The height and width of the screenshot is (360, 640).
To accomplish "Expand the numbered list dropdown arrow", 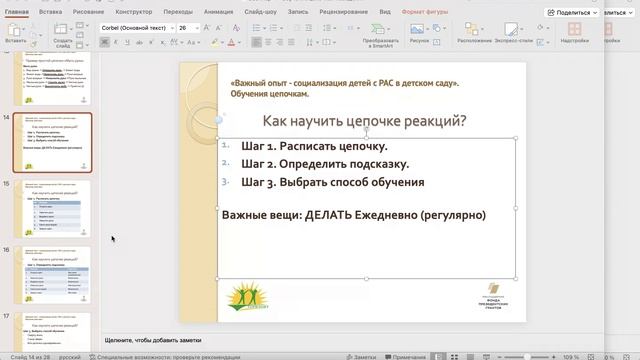I will [x=281, y=28].
